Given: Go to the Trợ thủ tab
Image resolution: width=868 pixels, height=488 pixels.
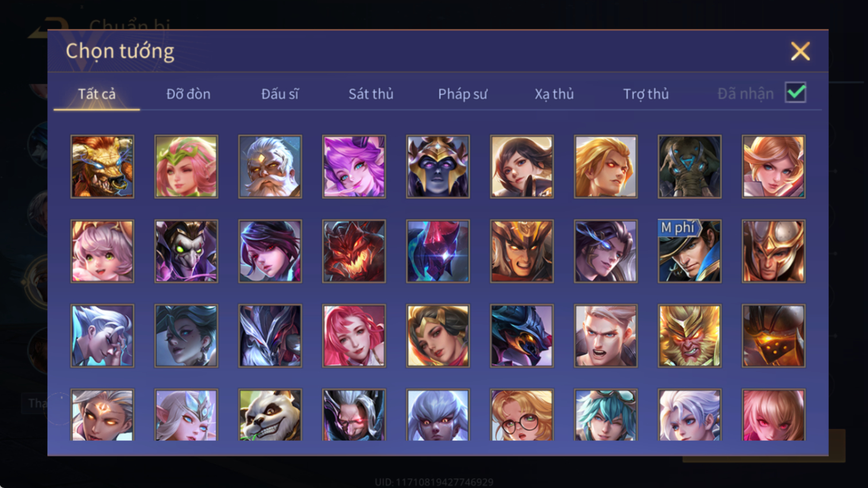Looking at the screenshot, I should click(x=646, y=94).
